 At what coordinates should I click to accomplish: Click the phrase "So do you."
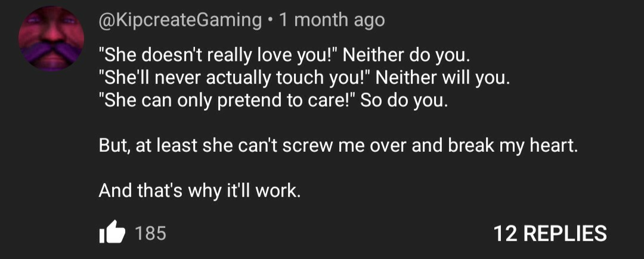404,98
